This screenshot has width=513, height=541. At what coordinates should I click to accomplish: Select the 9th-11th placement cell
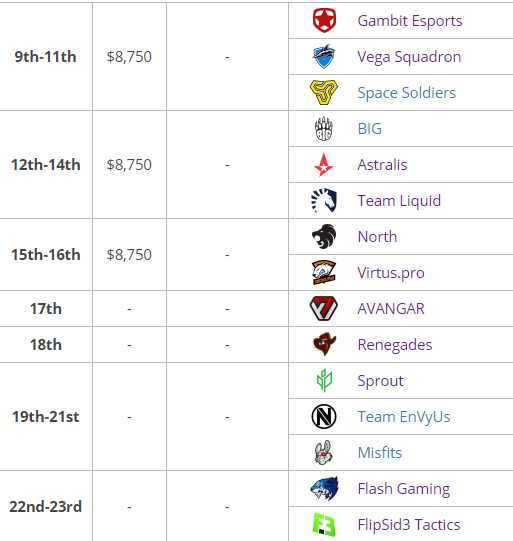(46, 57)
